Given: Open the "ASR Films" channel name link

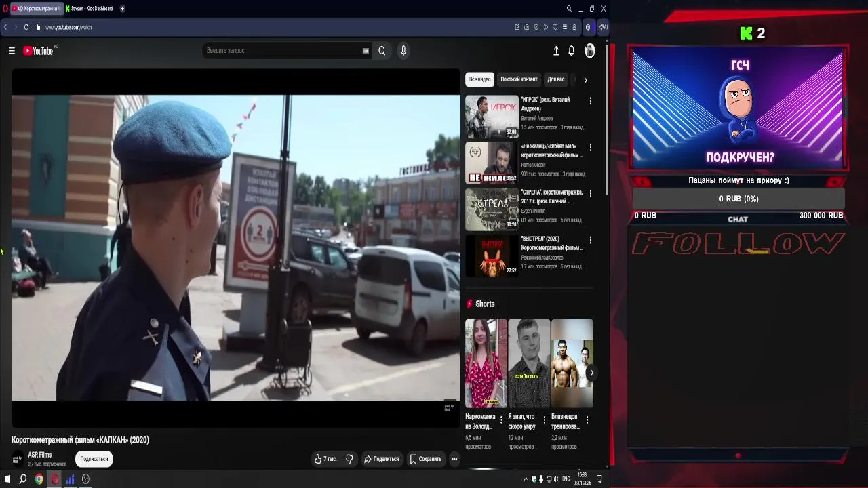Looking at the screenshot, I should pos(40,455).
